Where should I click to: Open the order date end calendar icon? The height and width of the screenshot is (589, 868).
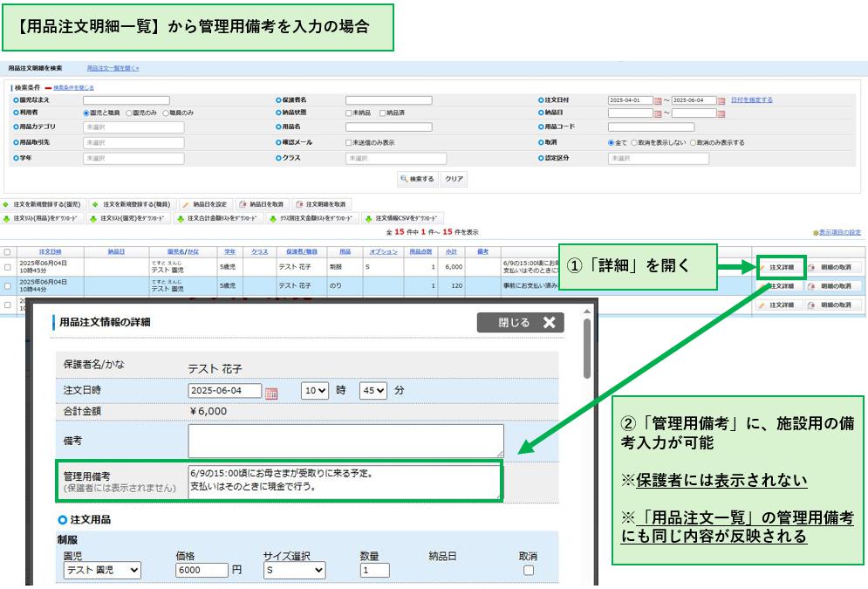[721, 100]
